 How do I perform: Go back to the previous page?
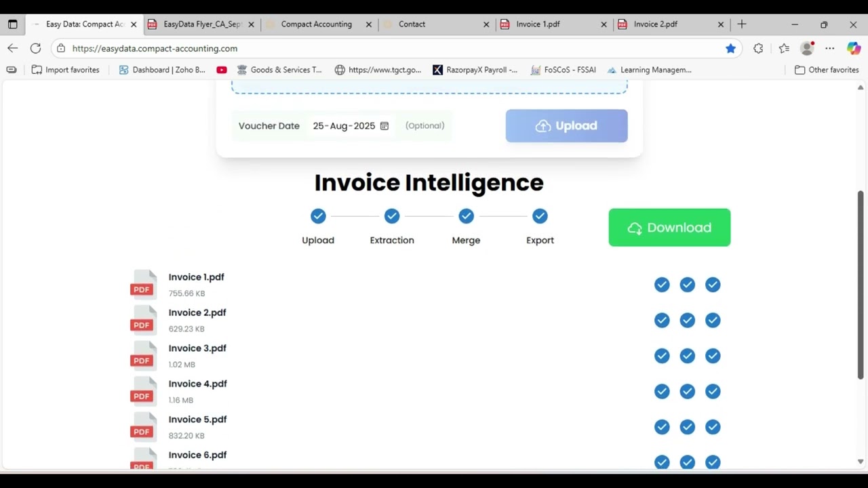point(13,49)
